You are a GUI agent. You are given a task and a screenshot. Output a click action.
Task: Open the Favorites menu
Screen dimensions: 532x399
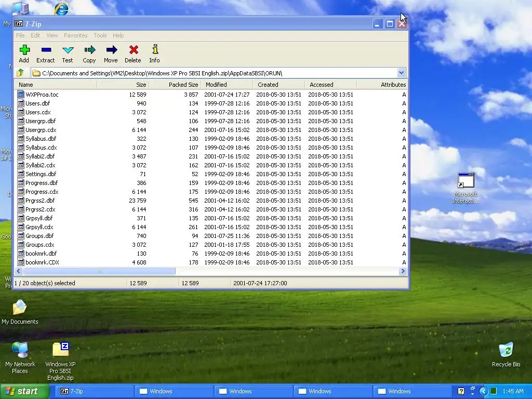[x=76, y=35]
